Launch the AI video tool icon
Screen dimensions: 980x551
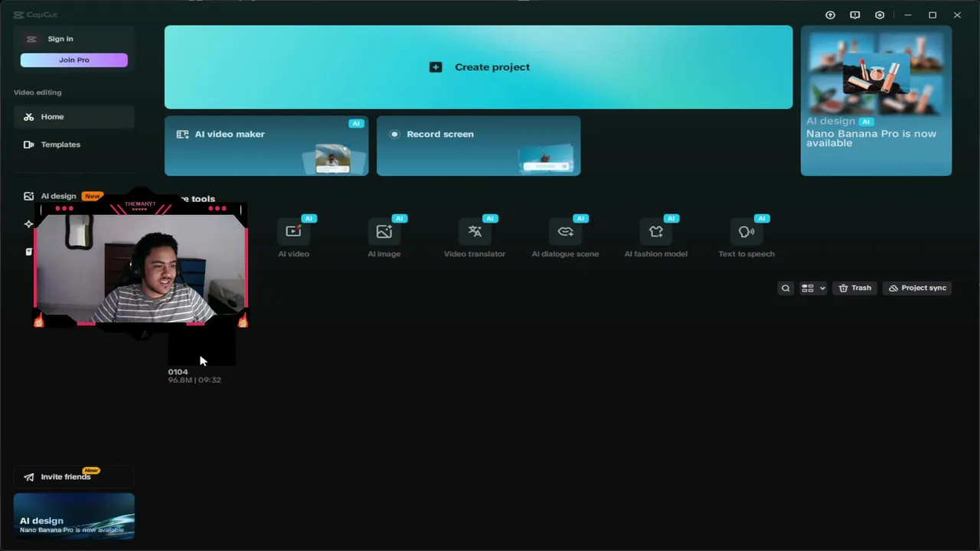click(x=293, y=232)
